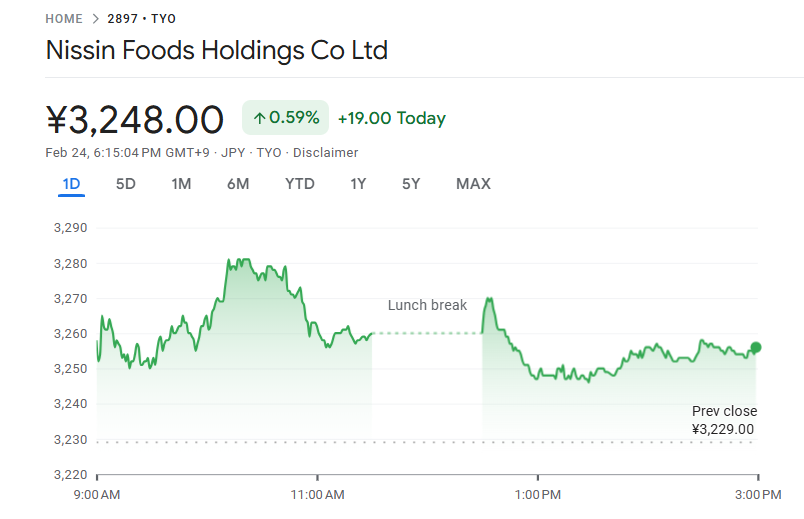
Task: Click the ¥3,248.00 current price
Action: click(135, 119)
